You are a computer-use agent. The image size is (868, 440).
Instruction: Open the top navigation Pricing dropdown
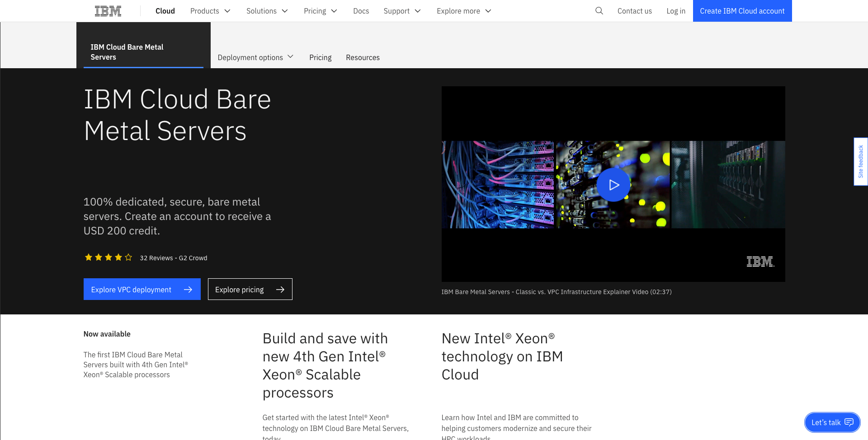point(320,11)
